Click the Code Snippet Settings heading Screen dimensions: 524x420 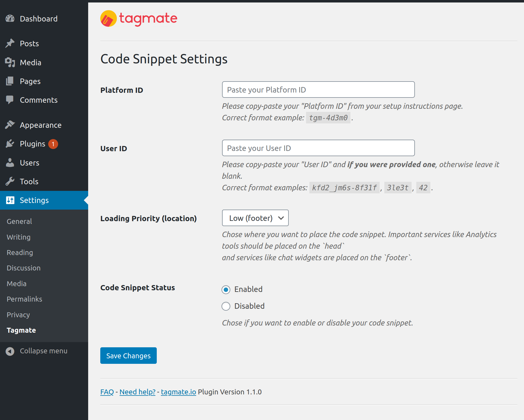(164, 59)
